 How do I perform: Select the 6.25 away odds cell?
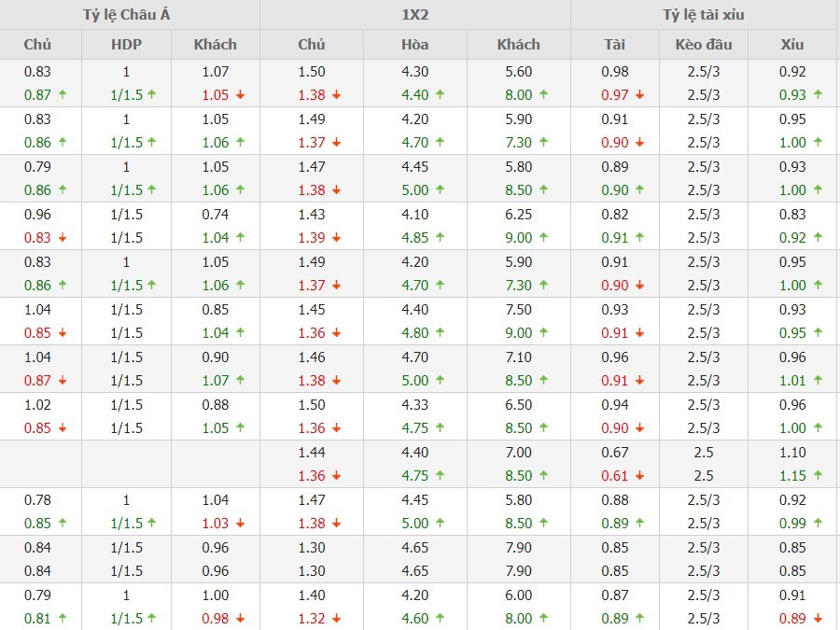[x=519, y=214]
